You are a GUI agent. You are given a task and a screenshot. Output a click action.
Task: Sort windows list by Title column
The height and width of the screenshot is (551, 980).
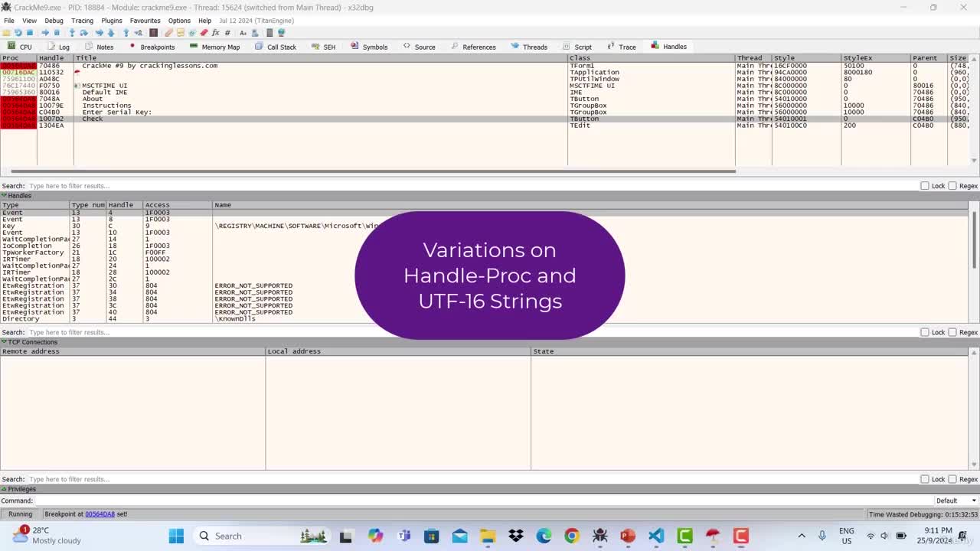pyautogui.click(x=320, y=58)
